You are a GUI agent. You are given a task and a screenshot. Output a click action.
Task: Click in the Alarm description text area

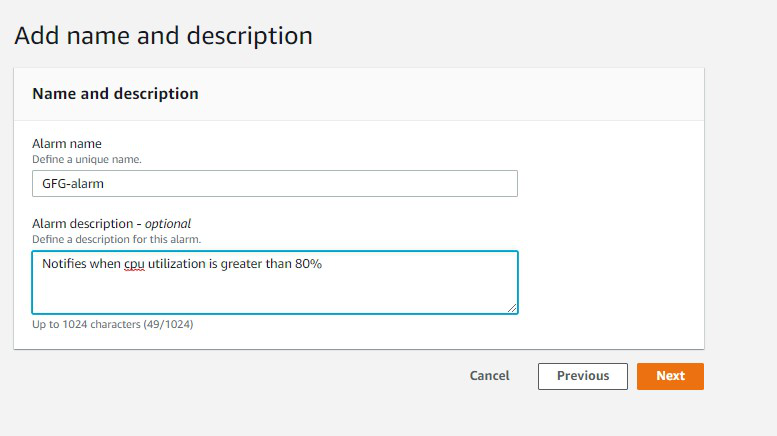coord(274,290)
